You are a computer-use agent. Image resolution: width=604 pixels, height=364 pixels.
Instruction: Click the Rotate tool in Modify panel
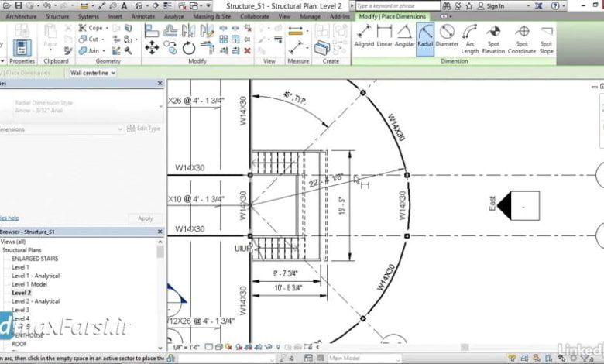[189, 48]
